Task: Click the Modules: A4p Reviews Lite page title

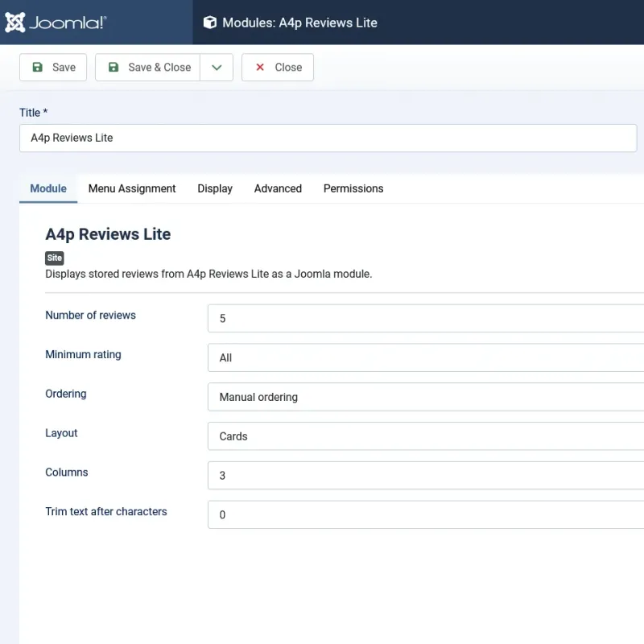Action: tap(299, 23)
